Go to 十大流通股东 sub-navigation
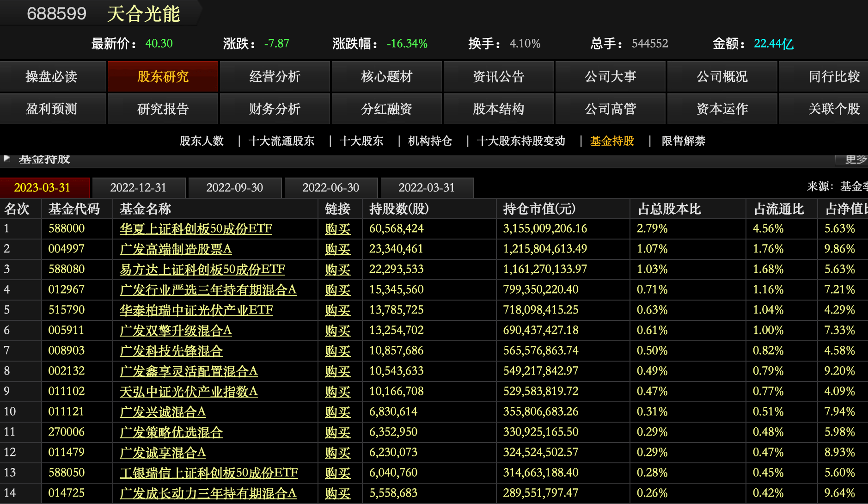Screen dimensions: 868x504 coord(281,141)
